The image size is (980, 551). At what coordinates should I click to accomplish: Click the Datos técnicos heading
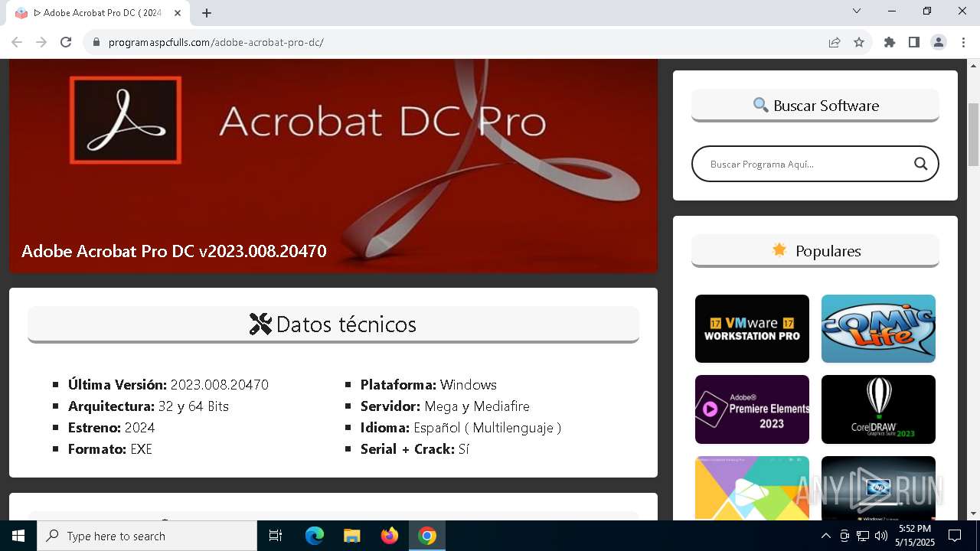[333, 324]
